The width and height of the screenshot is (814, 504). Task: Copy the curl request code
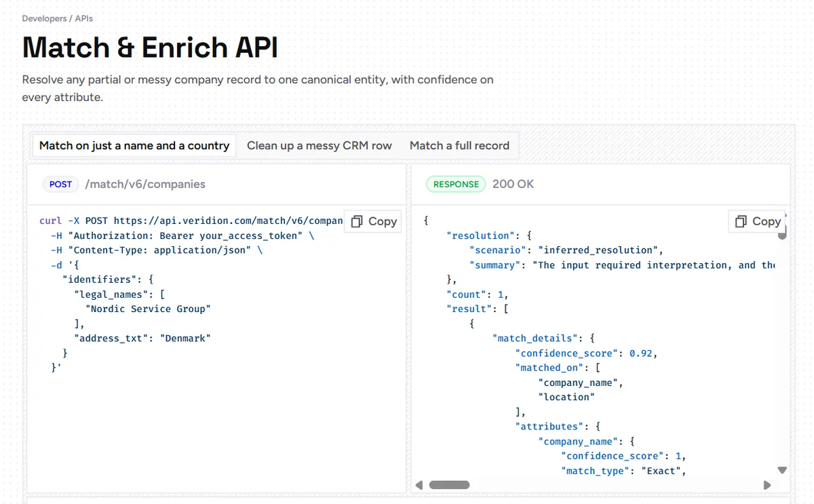374,221
